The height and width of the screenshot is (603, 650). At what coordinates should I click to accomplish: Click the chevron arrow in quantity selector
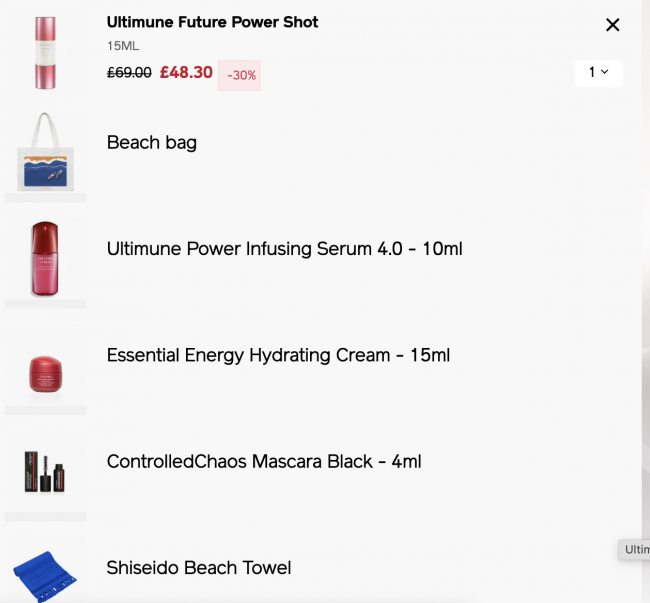tap(604, 72)
